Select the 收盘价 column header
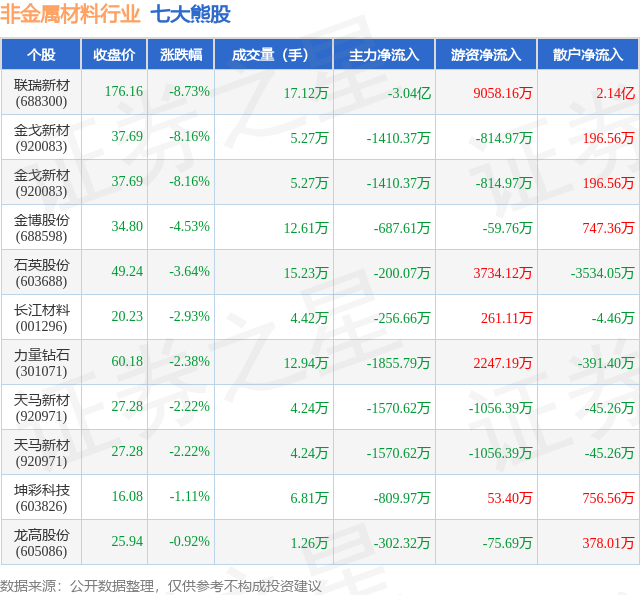The width and height of the screenshot is (640, 595). (114, 54)
